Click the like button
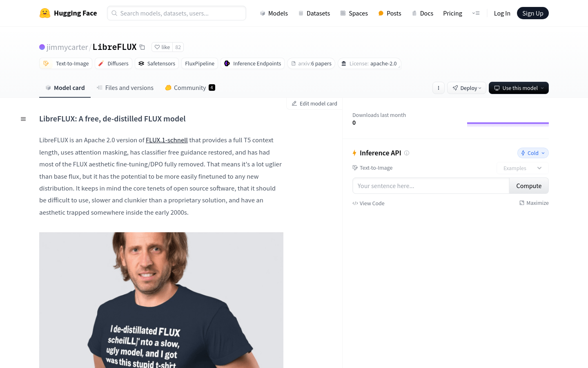 pyautogui.click(x=162, y=47)
